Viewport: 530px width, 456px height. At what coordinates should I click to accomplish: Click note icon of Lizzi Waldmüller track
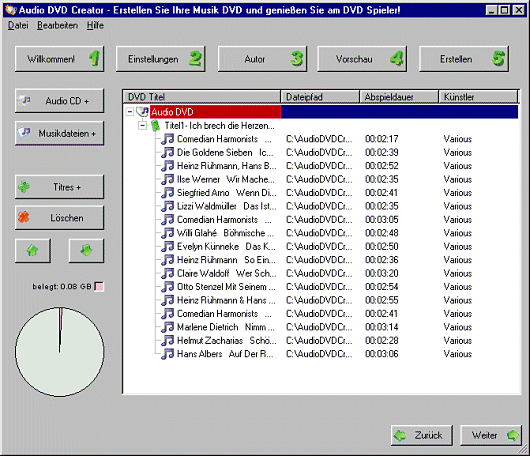[167, 206]
